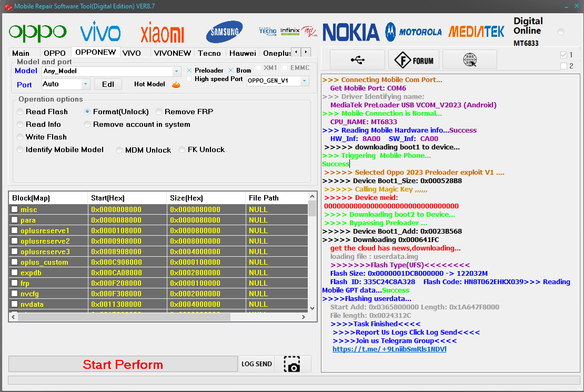Image resolution: width=584 pixels, height=392 pixels.
Task: Click the Edl button
Action: point(108,84)
